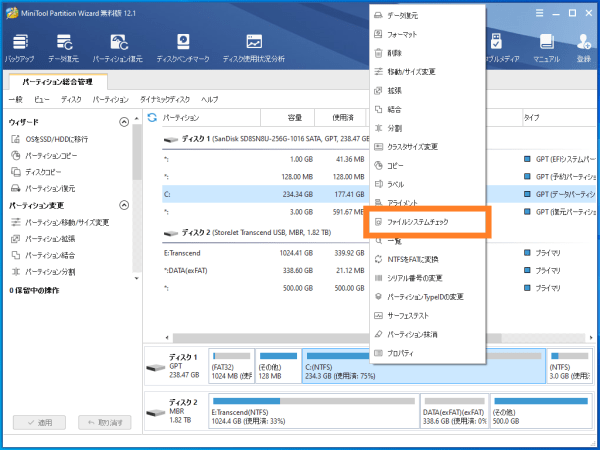Launch the データ復元 toolbar tool
This screenshot has width=600, height=450.
[64, 48]
